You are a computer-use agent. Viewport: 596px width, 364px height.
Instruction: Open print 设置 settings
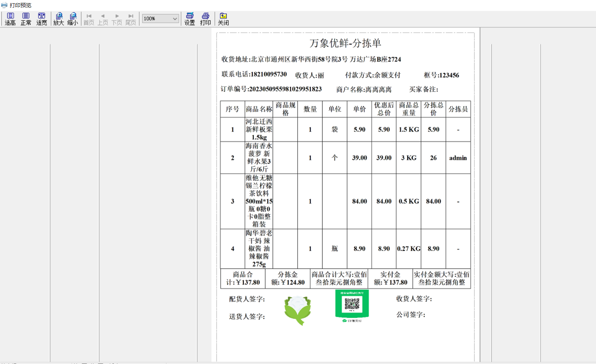click(x=190, y=19)
